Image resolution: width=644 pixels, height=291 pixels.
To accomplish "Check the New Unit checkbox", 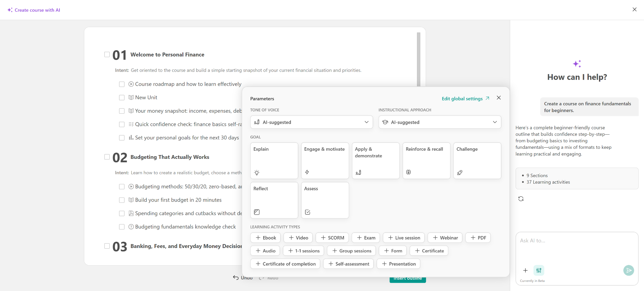I will (x=122, y=98).
